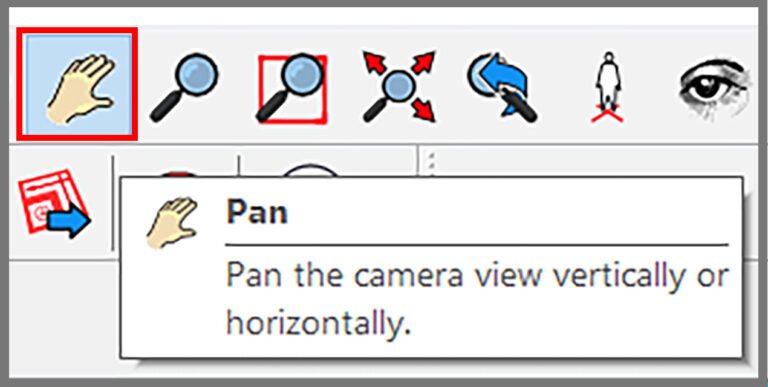Viewport: 768px width, 387px height.
Task: Click the vertical separator after Send to LayOut
Action: point(113,203)
